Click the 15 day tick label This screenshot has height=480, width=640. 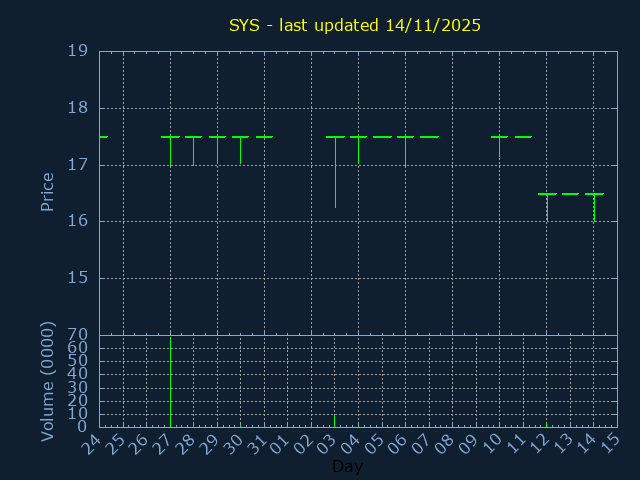611,443
